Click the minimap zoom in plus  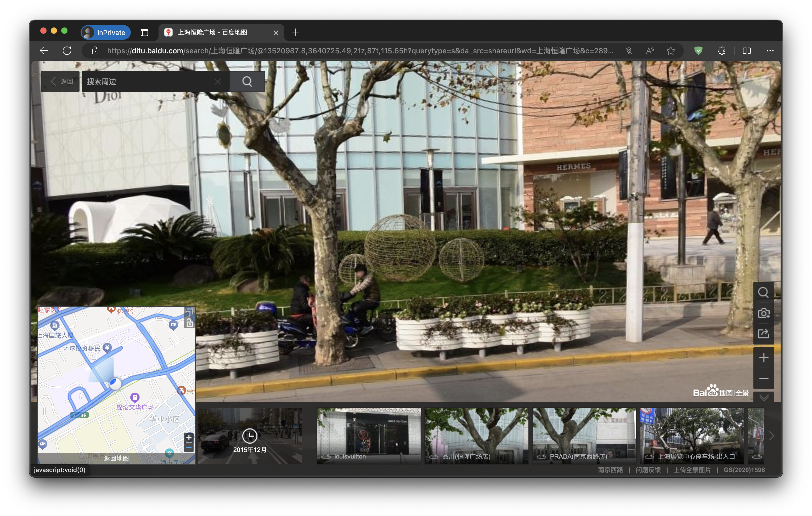coord(189,438)
